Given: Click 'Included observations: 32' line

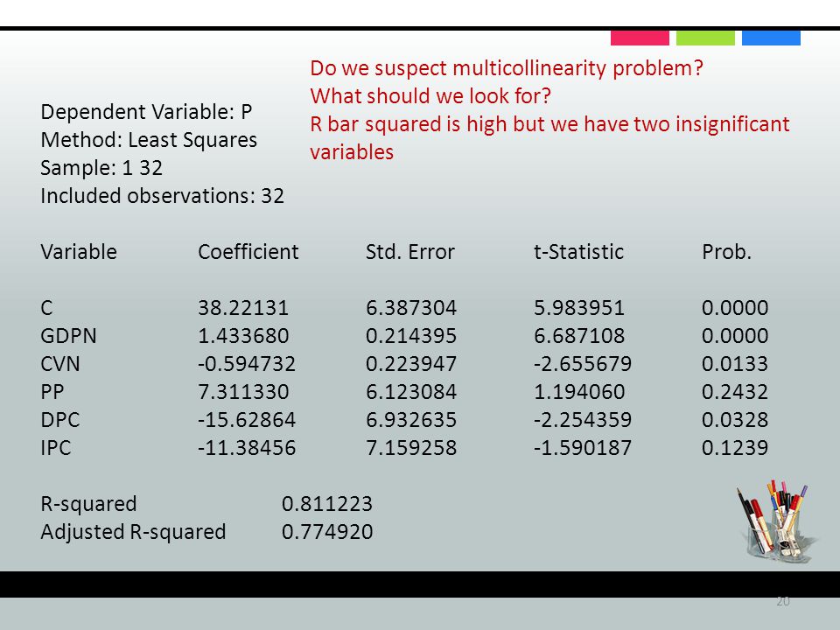Looking at the screenshot, I should (x=163, y=196).
